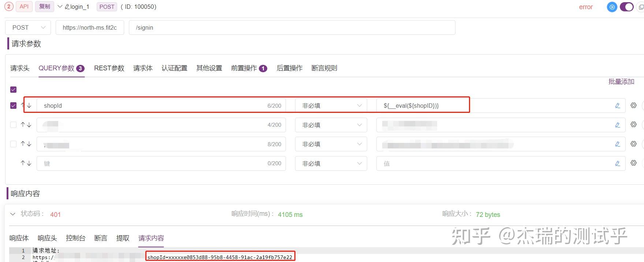
Task: Open the 响应头 tab
Action: (47, 238)
